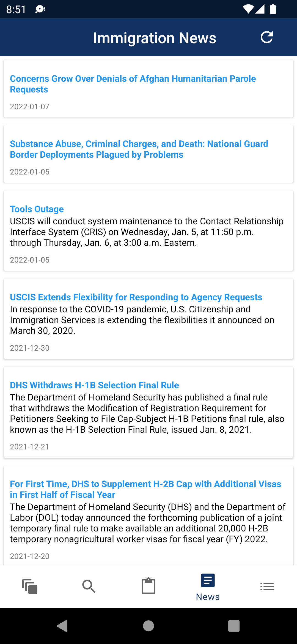Open the search magnifier tab
Screen dimensions: 297x644
(89, 586)
